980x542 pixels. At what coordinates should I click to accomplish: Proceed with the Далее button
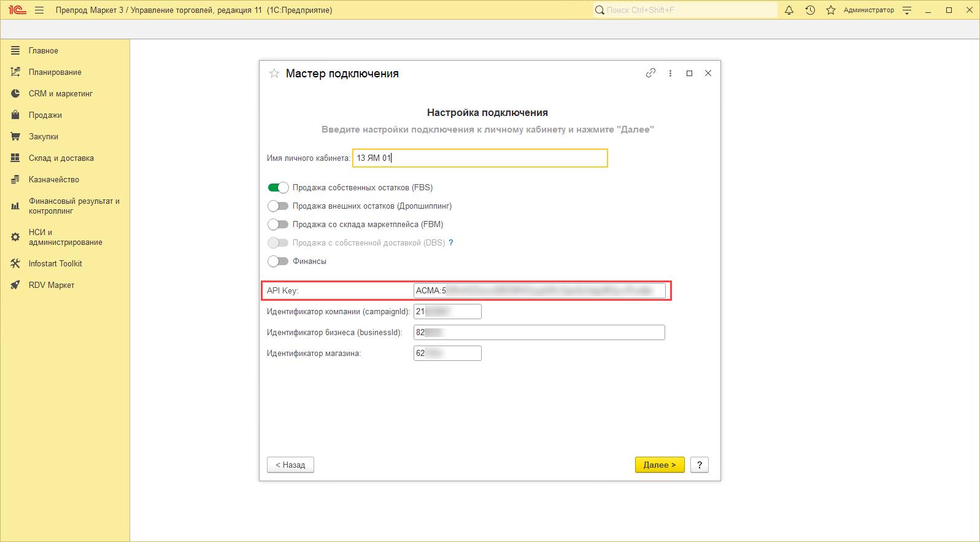coord(660,465)
